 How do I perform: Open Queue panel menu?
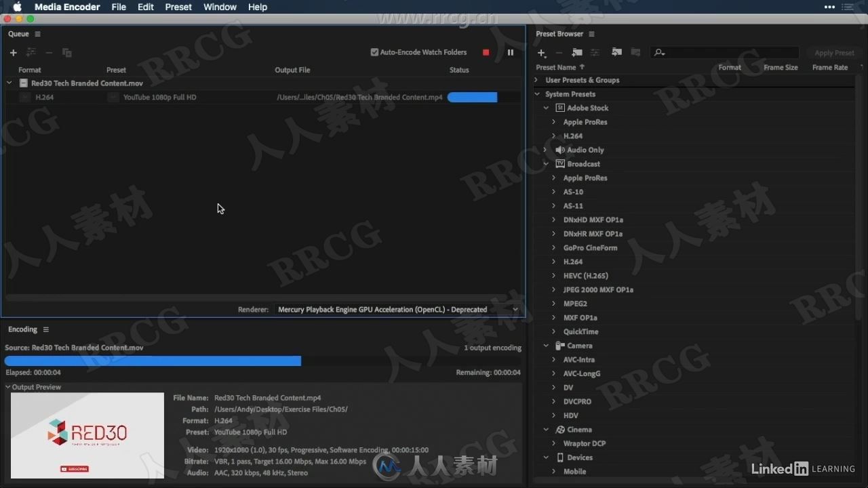click(x=37, y=34)
